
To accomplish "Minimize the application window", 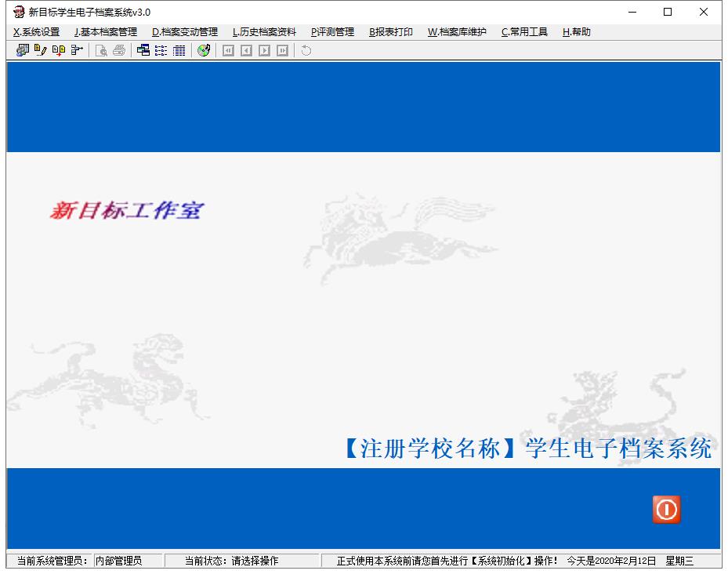I will [x=632, y=12].
